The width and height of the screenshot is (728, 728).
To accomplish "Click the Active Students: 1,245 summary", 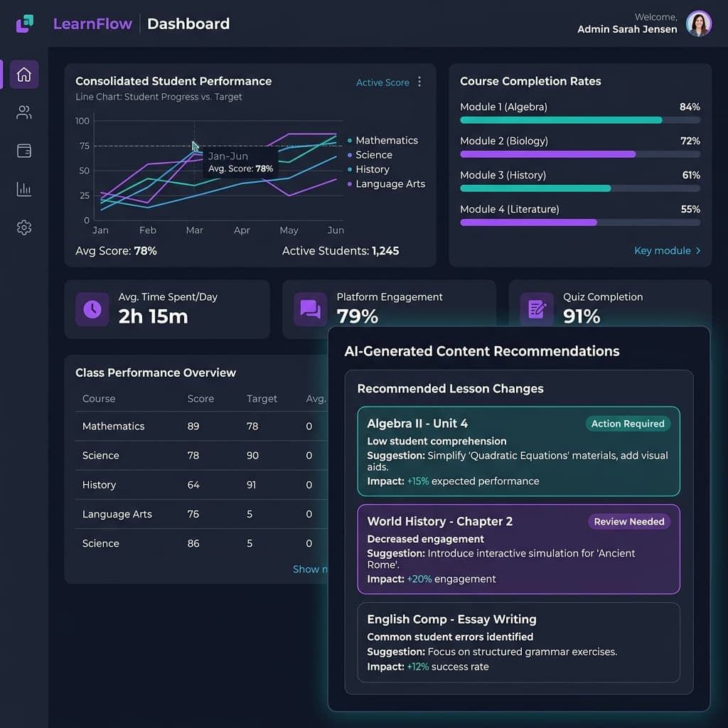I will (341, 251).
